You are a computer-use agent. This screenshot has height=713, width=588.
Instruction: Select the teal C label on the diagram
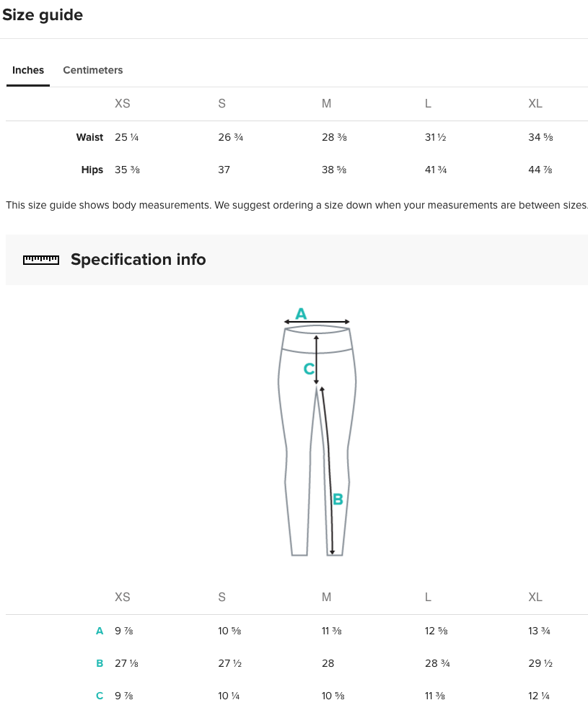click(x=309, y=369)
